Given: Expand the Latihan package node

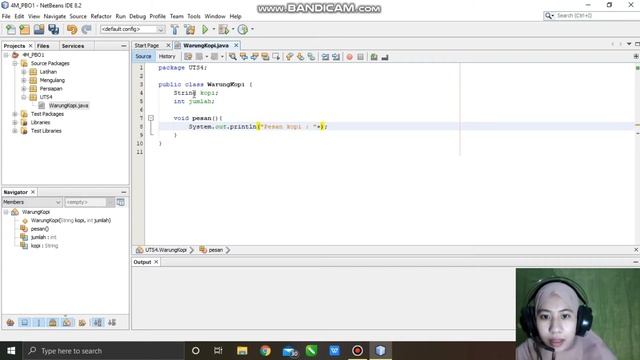Looking at the screenshot, I should [x=24, y=72].
